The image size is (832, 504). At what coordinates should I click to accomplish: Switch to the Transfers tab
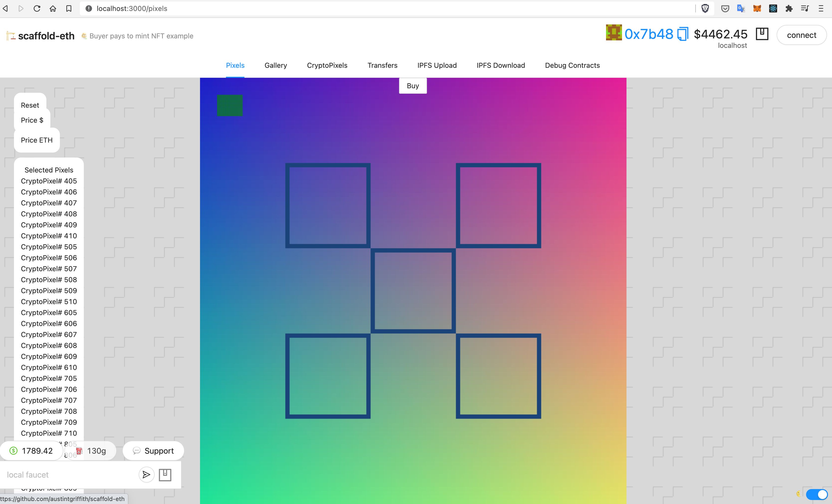pyautogui.click(x=383, y=65)
